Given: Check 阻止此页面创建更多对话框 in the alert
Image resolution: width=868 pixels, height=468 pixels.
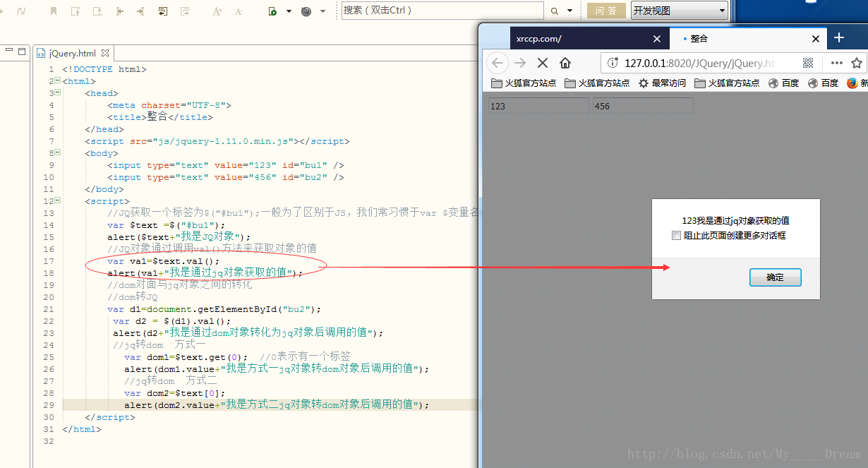Looking at the screenshot, I should (x=676, y=236).
